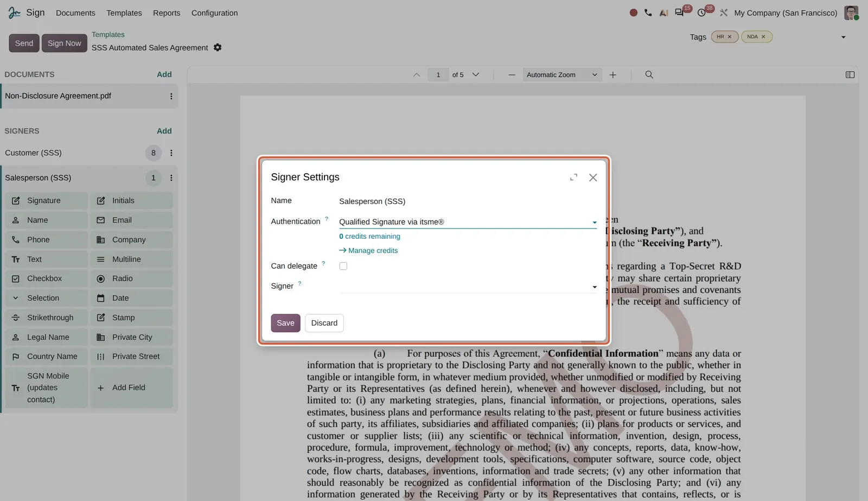The width and height of the screenshot is (868, 501).
Task: Click the Send button
Action: tap(24, 43)
